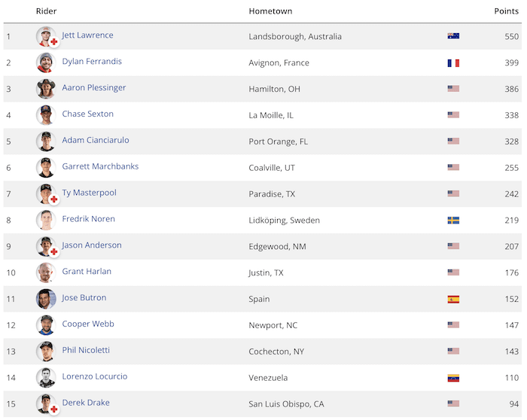The image size is (527, 420).
Task: Click the Rider column header
Action: click(47, 11)
